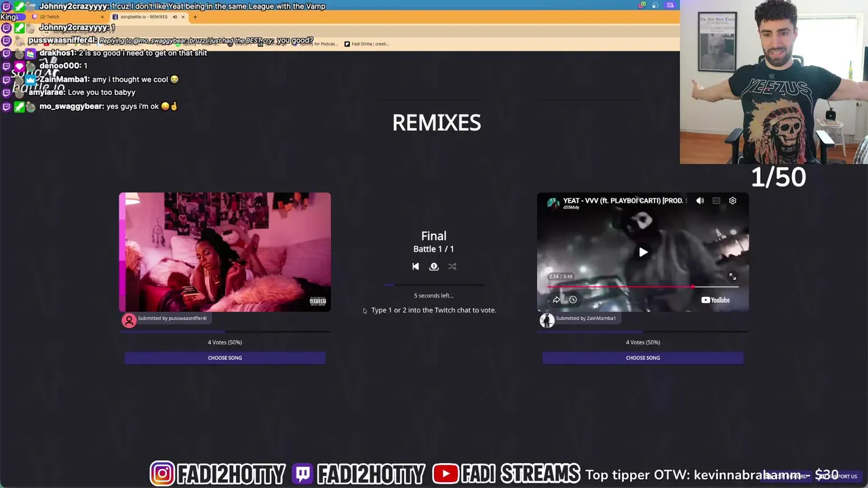
Task: Click the webcam overlay of the streamer
Action: click(774, 82)
